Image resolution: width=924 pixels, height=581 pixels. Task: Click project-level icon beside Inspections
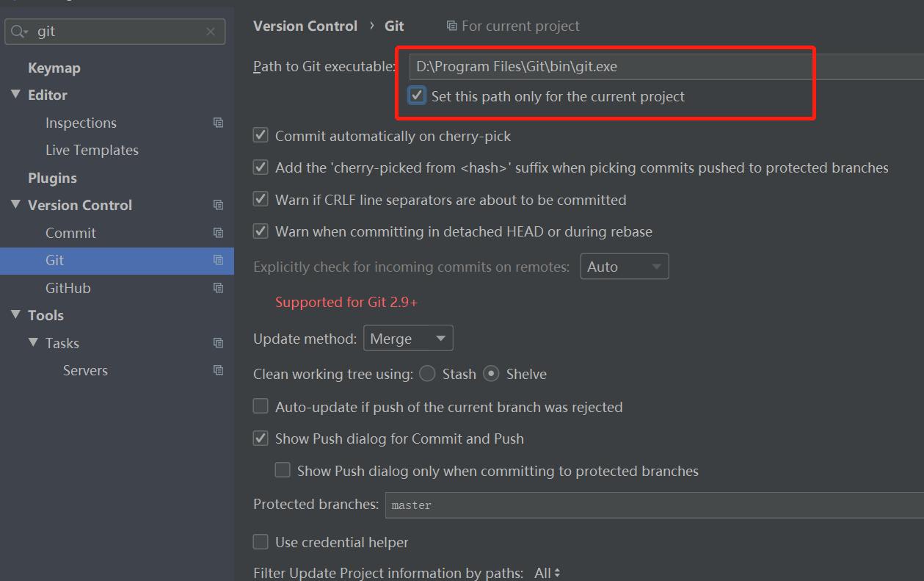(218, 123)
